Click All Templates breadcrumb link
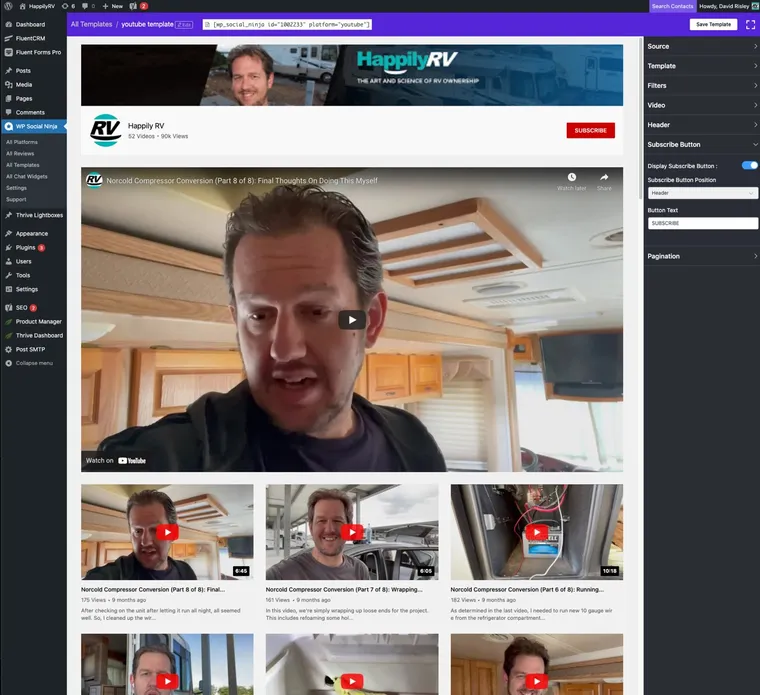This screenshot has height=695, width=760. (92, 24)
